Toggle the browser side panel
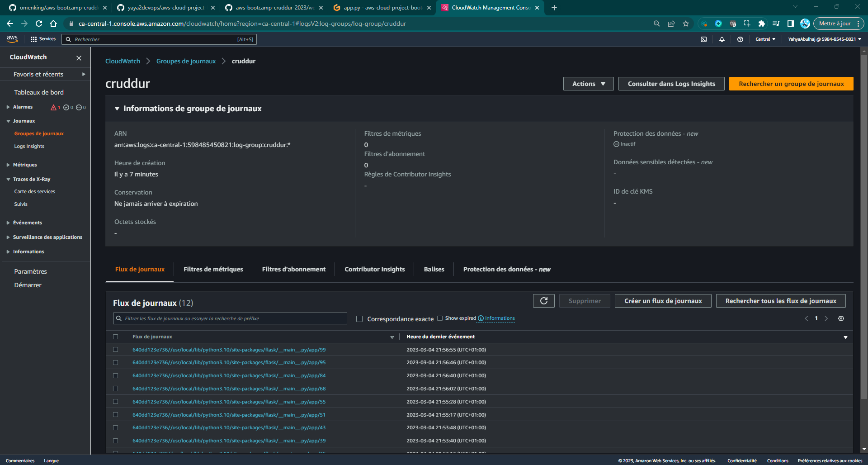 (791, 24)
